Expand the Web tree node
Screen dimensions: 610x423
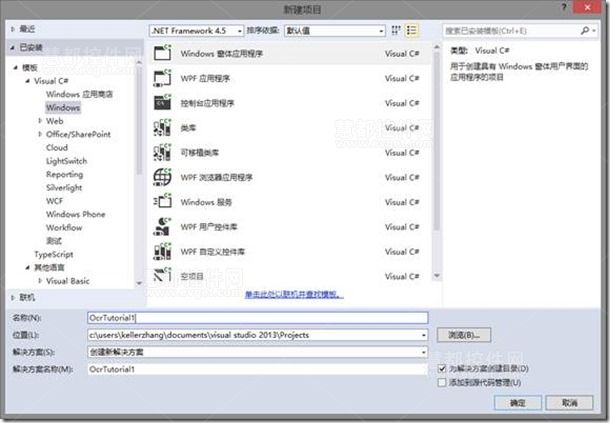[40, 121]
